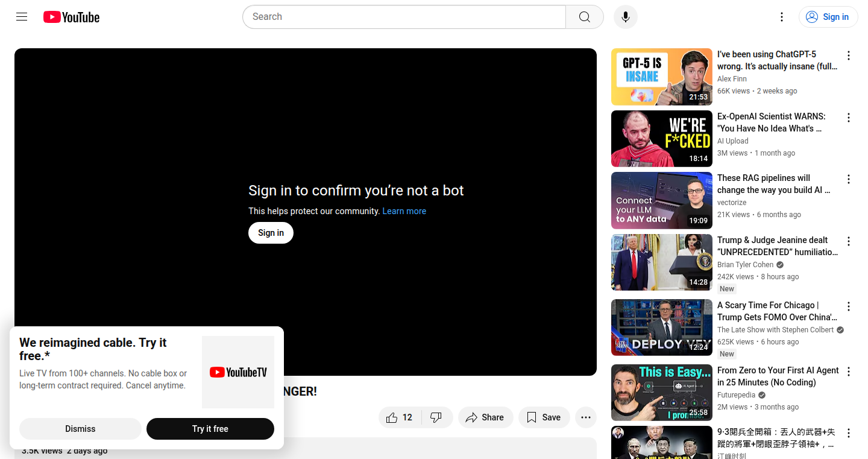Open Late Show Colbert video thumbnail

662,328
